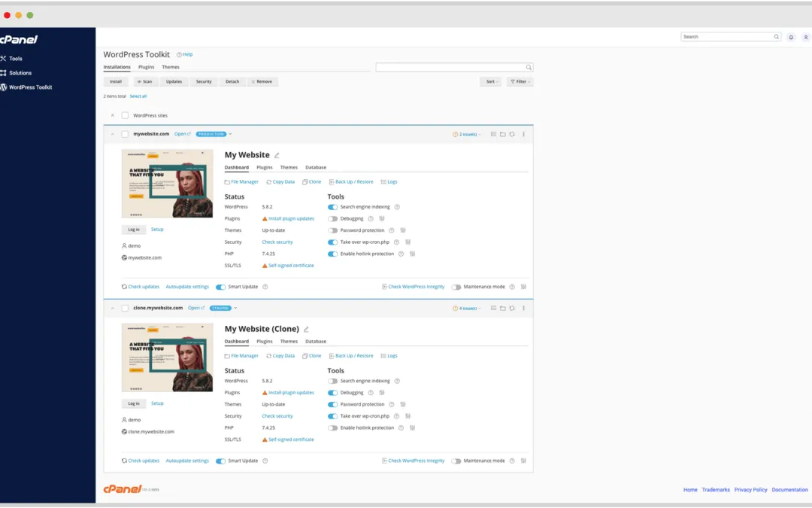Click the refresh icon on mywebsite.com row
812x508 pixels.
click(x=511, y=133)
